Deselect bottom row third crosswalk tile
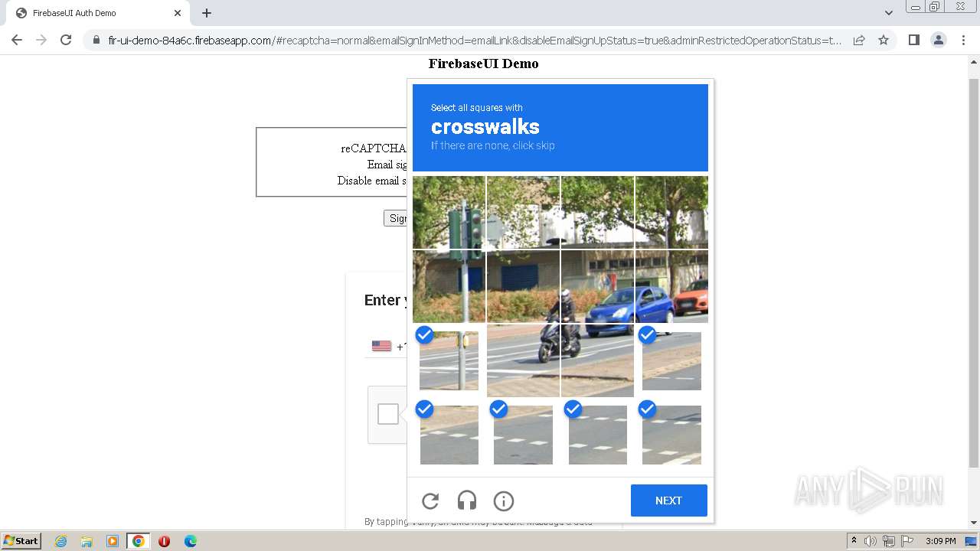 coord(597,435)
